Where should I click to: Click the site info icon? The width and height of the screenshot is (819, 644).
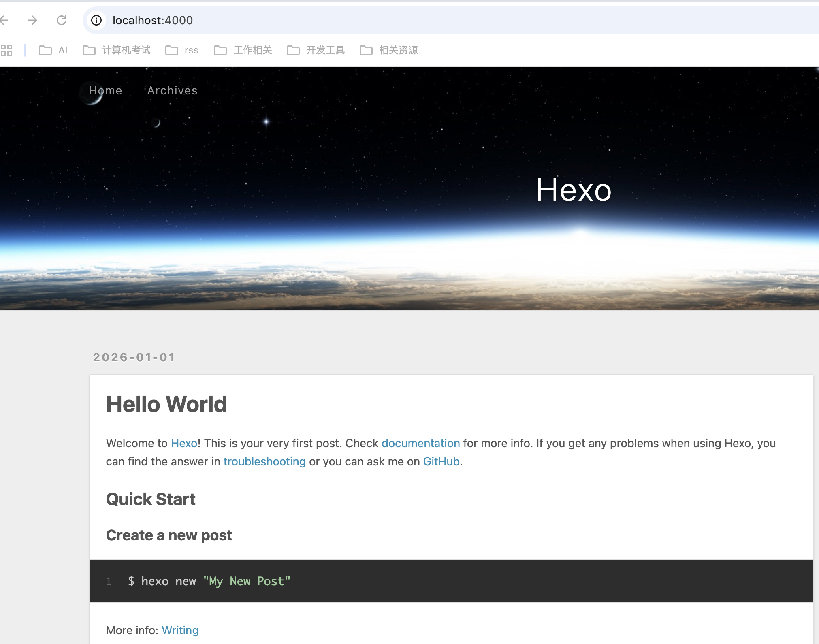[96, 20]
